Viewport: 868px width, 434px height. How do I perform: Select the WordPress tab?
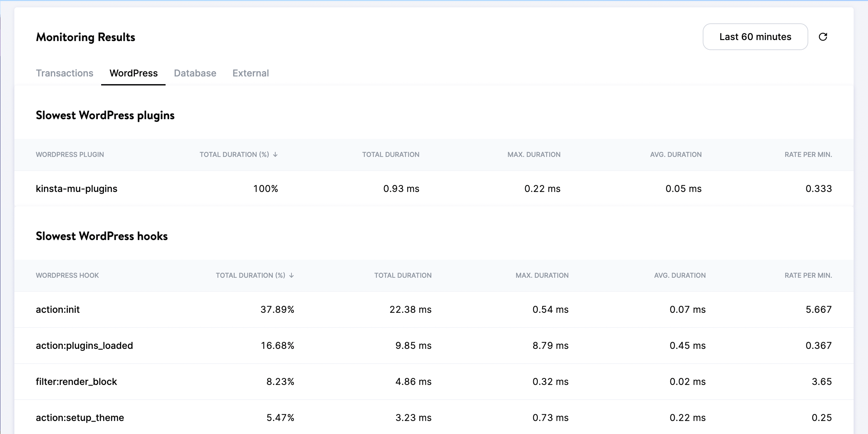[134, 73]
